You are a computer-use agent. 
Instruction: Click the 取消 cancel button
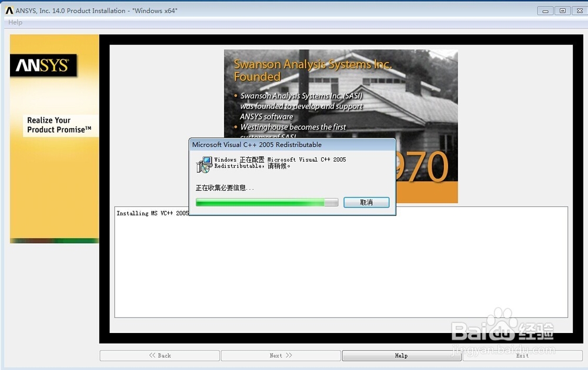point(366,203)
